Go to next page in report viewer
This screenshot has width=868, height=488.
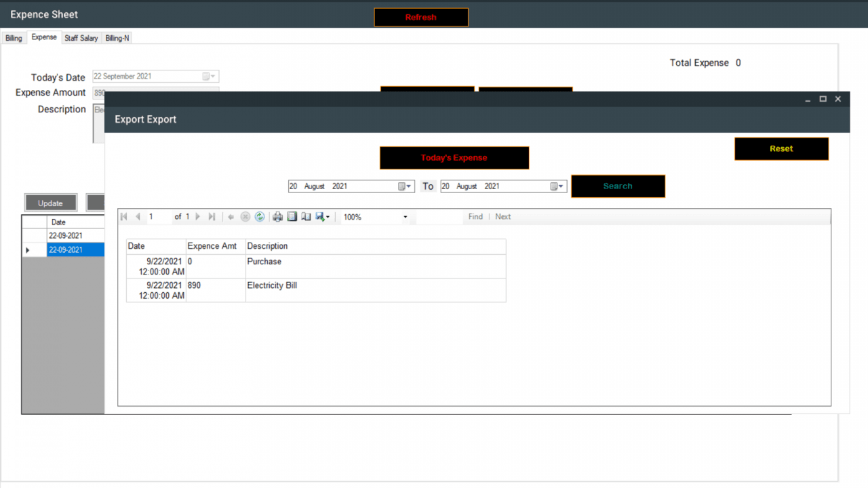pos(198,217)
